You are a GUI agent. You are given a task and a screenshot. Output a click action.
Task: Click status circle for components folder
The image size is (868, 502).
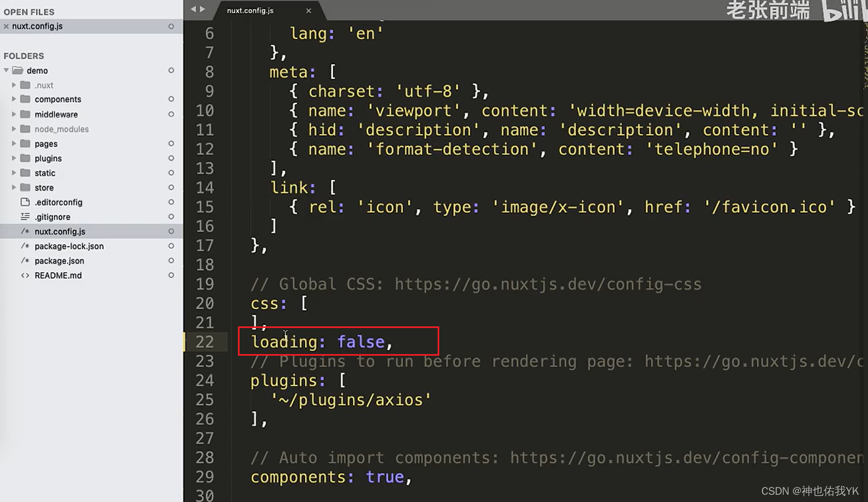point(171,99)
